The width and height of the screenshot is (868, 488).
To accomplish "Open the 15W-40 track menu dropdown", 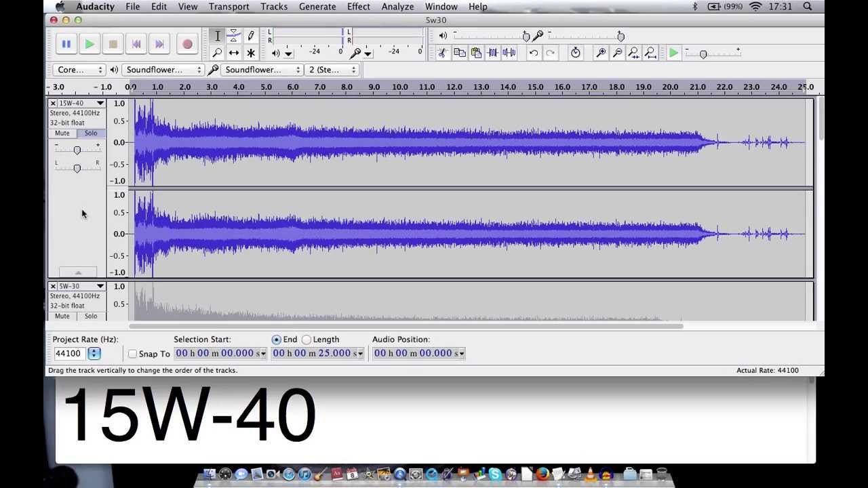I will tap(100, 103).
